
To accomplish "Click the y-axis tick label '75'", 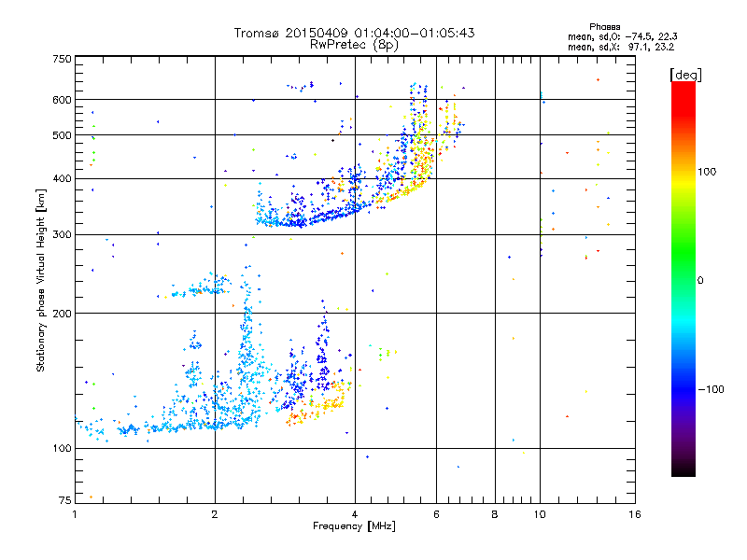I will point(64,500).
